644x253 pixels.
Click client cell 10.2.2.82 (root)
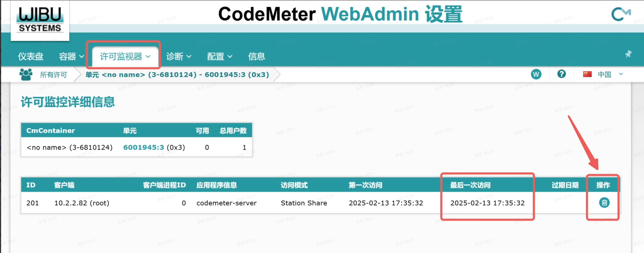82,203
